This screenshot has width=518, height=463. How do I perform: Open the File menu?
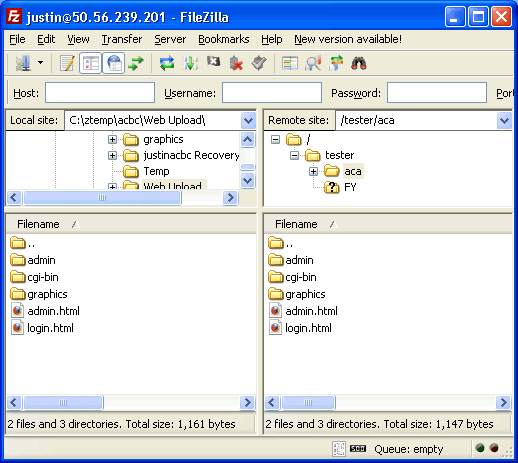point(17,39)
